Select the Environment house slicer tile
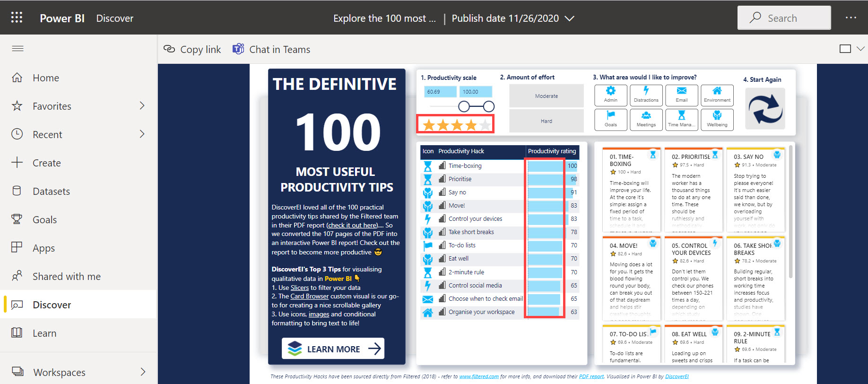Image resolution: width=868 pixels, height=384 pixels. (717, 95)
